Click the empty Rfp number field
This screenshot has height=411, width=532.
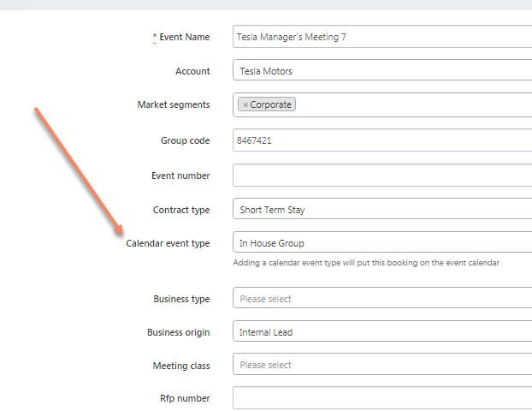381,398
